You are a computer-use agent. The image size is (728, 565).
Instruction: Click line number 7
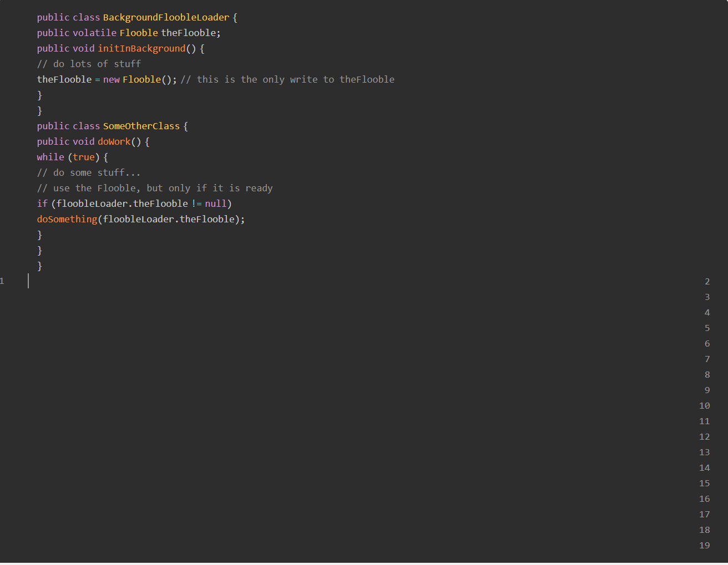pyautogui.click(x=707, y=359)
